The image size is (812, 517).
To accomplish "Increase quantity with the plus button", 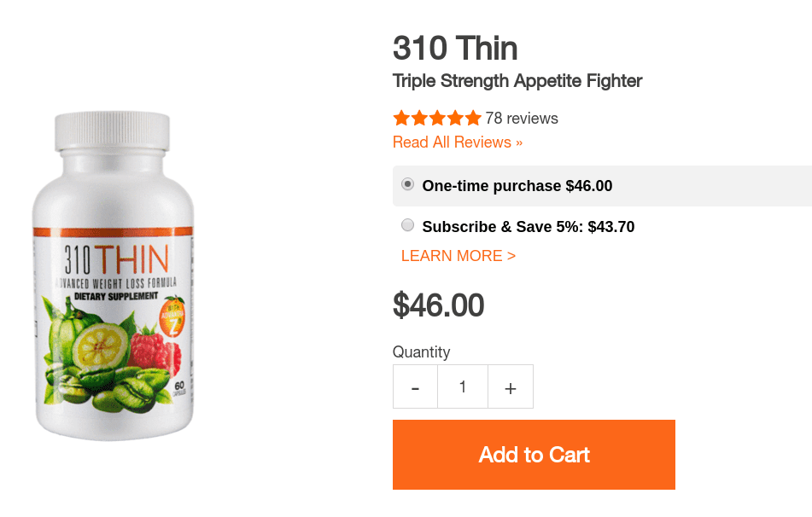I will point(511,386).
